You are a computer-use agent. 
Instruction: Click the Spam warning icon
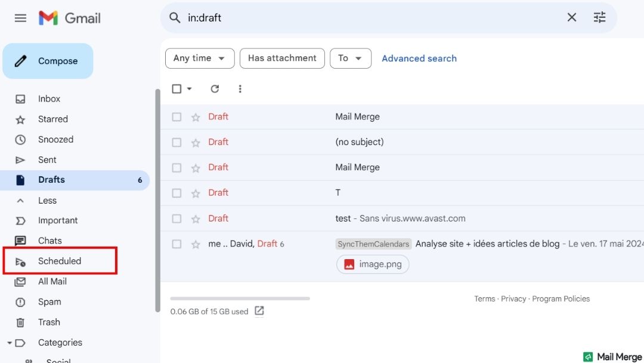20,302
